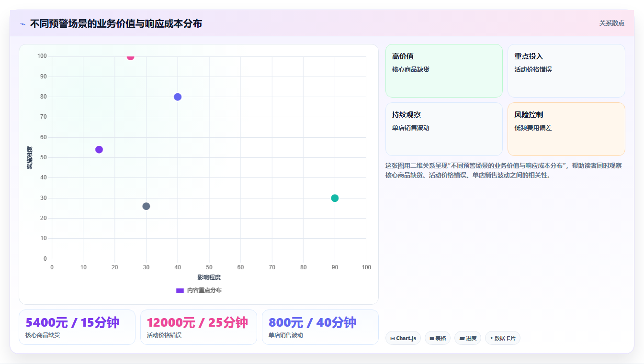The height and width of the screenshot is (364, 644).
Task: Click the lightning icon beside the title
Action: click(x=23, y=23)
